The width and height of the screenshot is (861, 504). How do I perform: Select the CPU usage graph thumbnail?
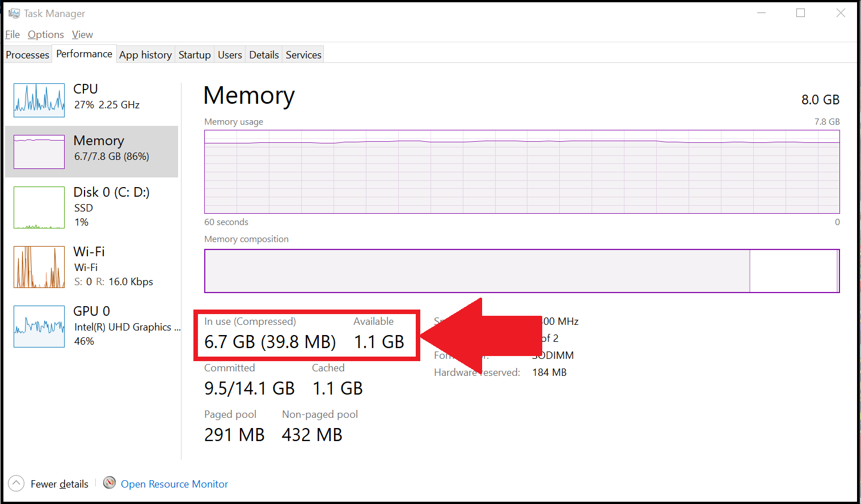coord(39,100)
